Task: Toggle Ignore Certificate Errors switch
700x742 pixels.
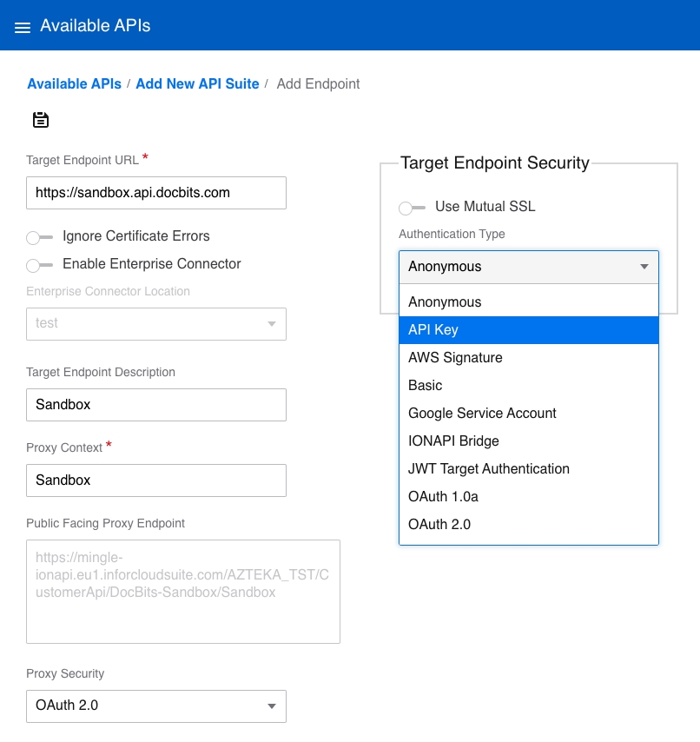Action: pyautogui.click(x=40, y=237)
